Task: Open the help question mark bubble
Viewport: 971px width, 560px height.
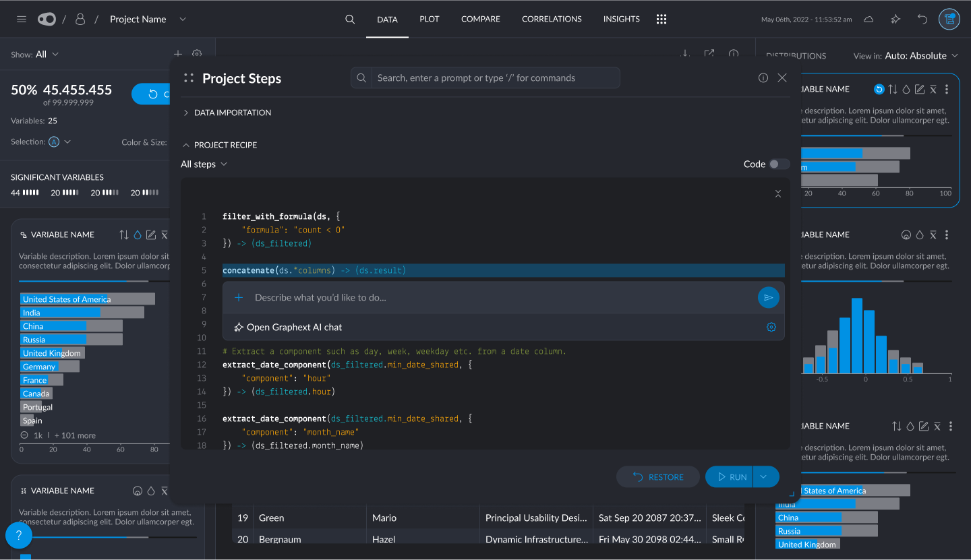Action: tap(19, 536)
